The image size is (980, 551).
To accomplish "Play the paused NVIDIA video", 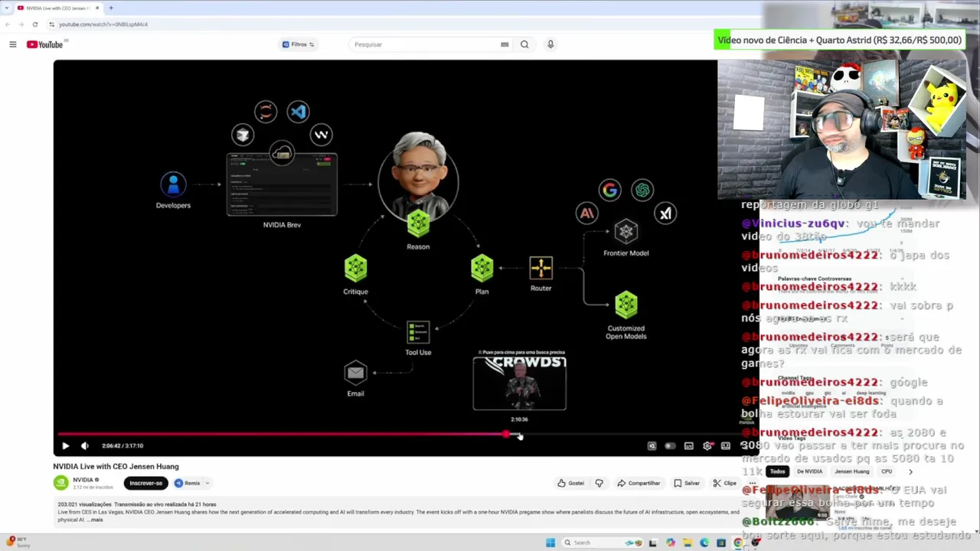I will click(65, 445).
